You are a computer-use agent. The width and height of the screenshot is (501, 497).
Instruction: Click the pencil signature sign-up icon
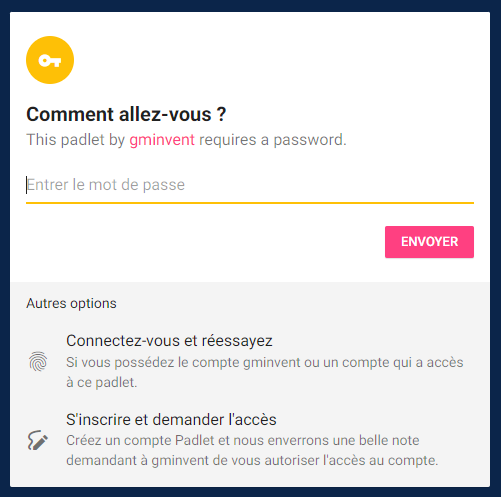(x=38, y=440)
